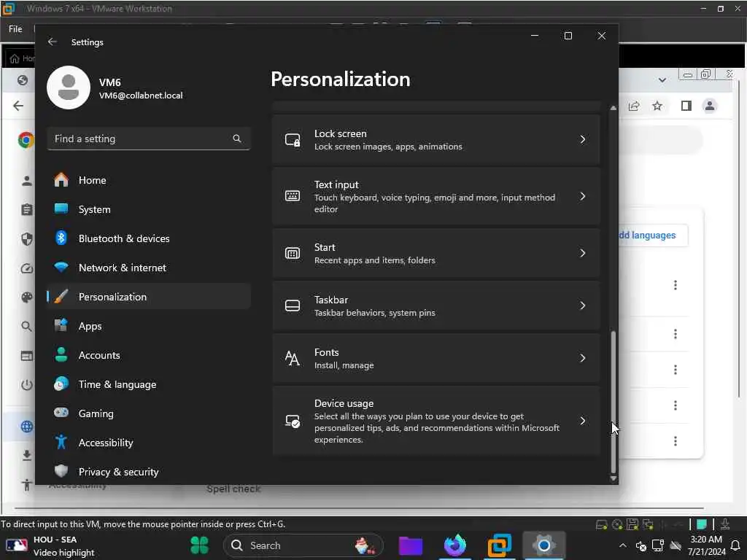The image size is (747, 560).
Task: Click the Chrome back arrow behind Settings
Action: 18,106
